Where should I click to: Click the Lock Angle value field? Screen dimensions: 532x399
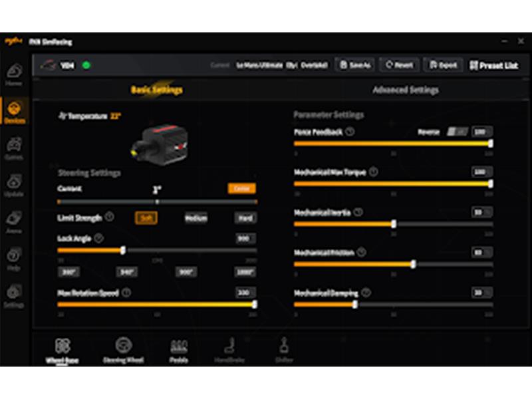pyautogui.click(x=245, y=238)
